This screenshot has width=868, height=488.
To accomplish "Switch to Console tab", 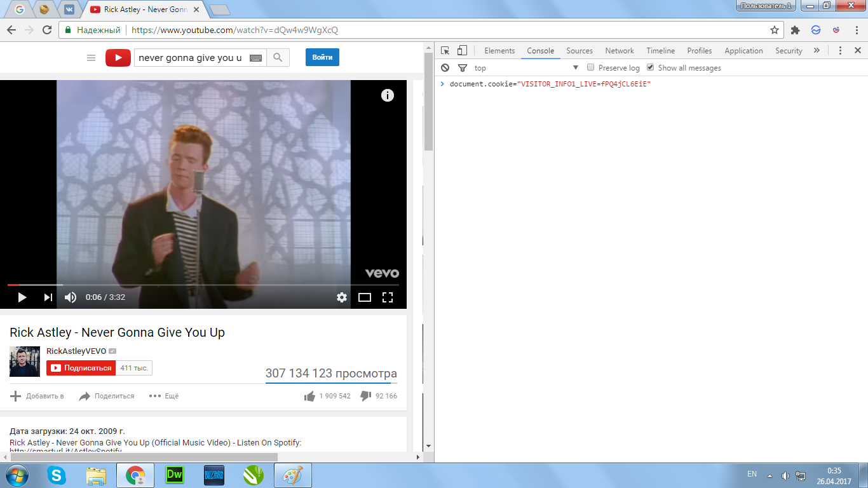I will coord(541,51).
